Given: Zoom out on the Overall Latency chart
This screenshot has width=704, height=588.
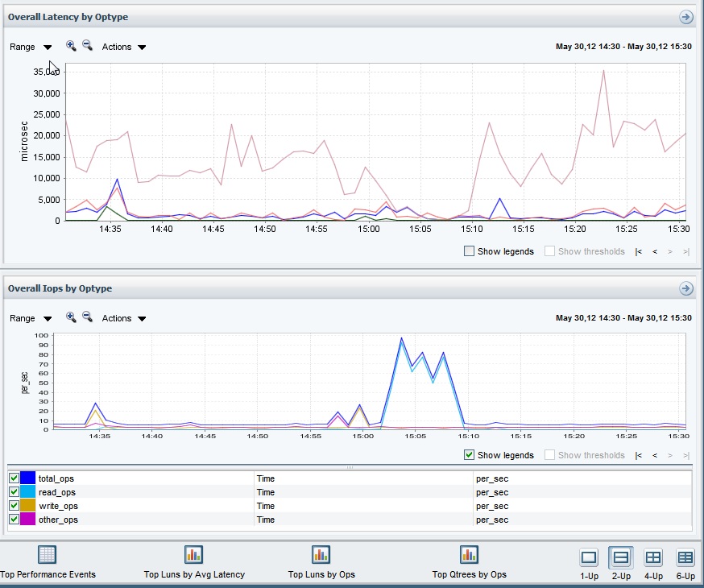Looking at the screenshot, I should tap(87, 45).
